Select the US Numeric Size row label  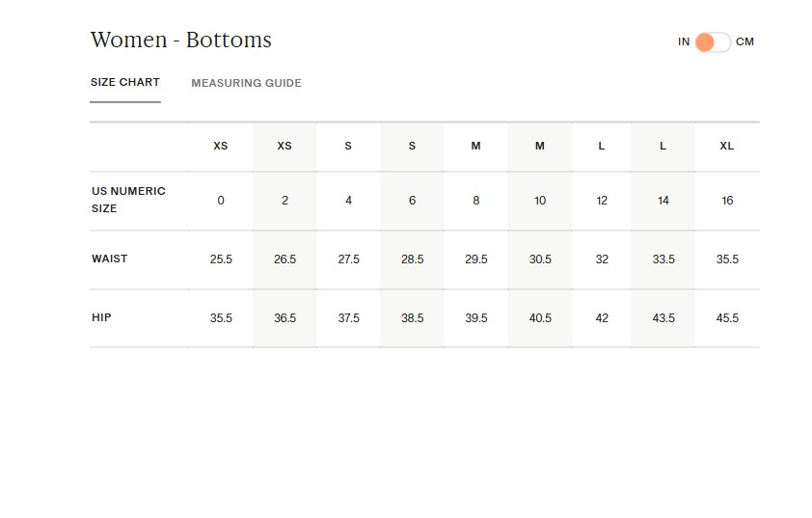click(128, 200)
